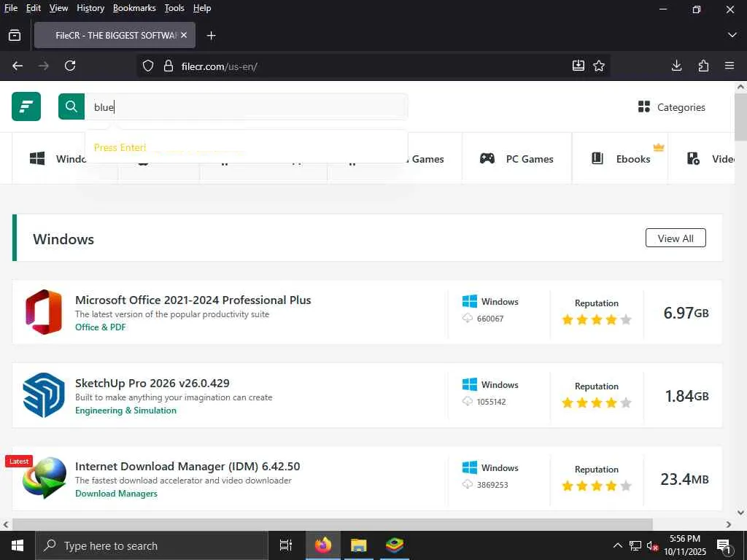Click the Office & PDF category link
Viewport: 747px width, 560px height.
coord(101,327)
